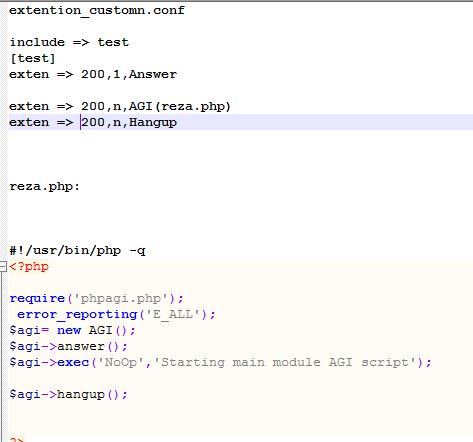Click the <?php opening tag

[x=29, y=267]
